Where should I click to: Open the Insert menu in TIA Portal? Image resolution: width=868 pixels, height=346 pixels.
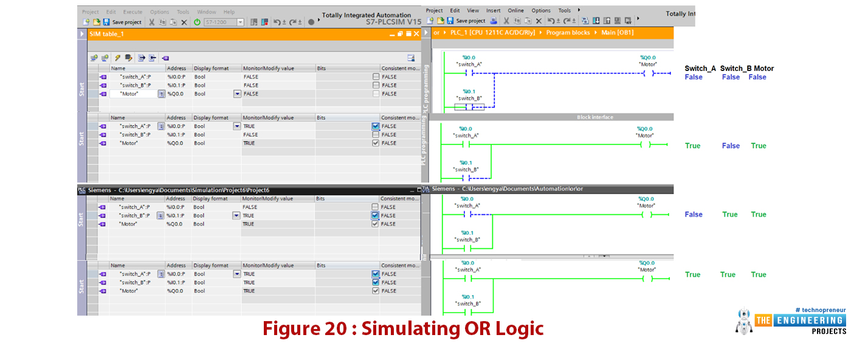494,10
